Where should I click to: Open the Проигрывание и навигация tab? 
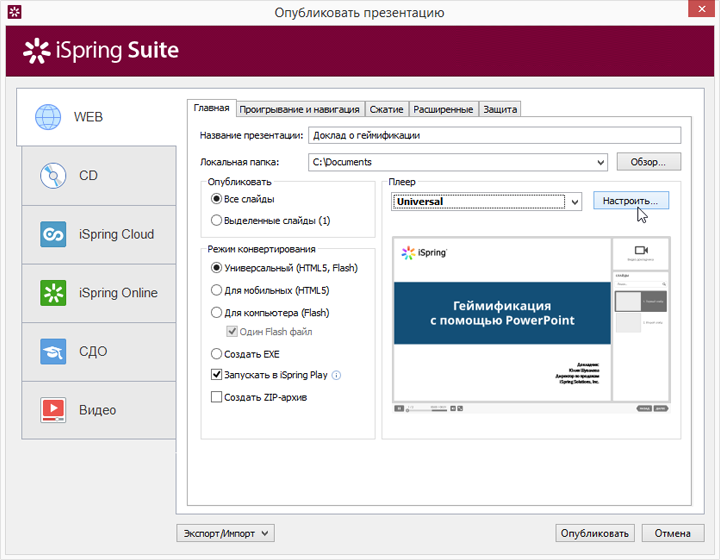(x=299, y=110)
